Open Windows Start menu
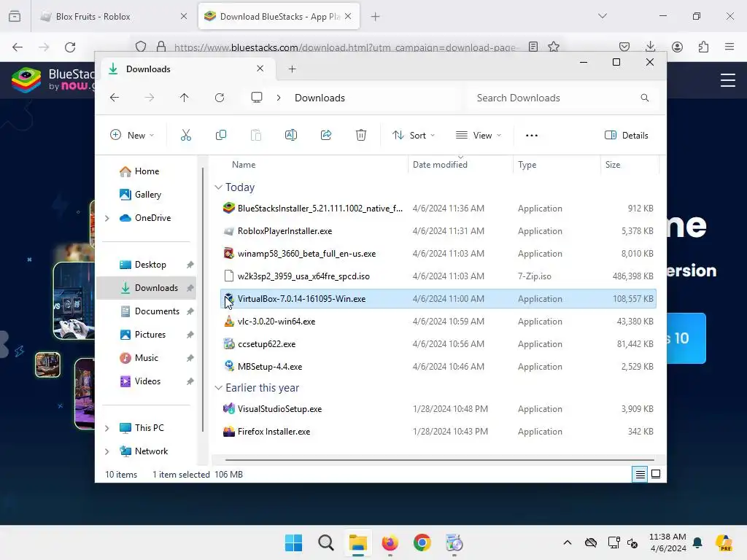The width and height of the screenshot is (747, 560). point(293,542)
